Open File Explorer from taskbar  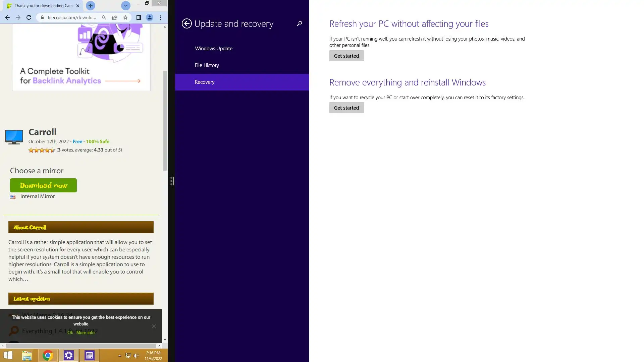click(x=27, y=355)
